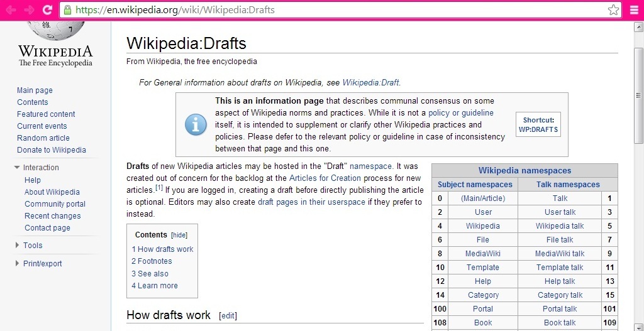Click the Wikipedia globe logo
The height and width of the screenshot is (331, 644).
tap(55, 31)
